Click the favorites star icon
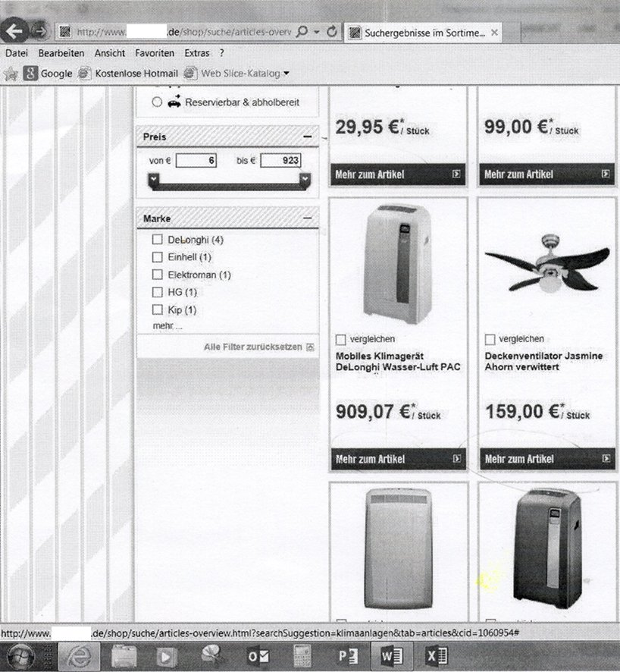The image size is (620, 672). (11, 74)
